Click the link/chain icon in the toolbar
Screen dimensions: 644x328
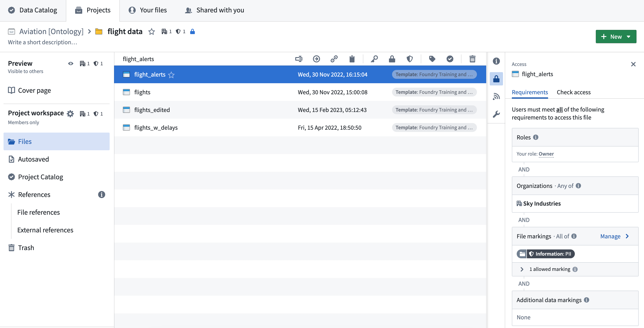[x=334, y=59]
